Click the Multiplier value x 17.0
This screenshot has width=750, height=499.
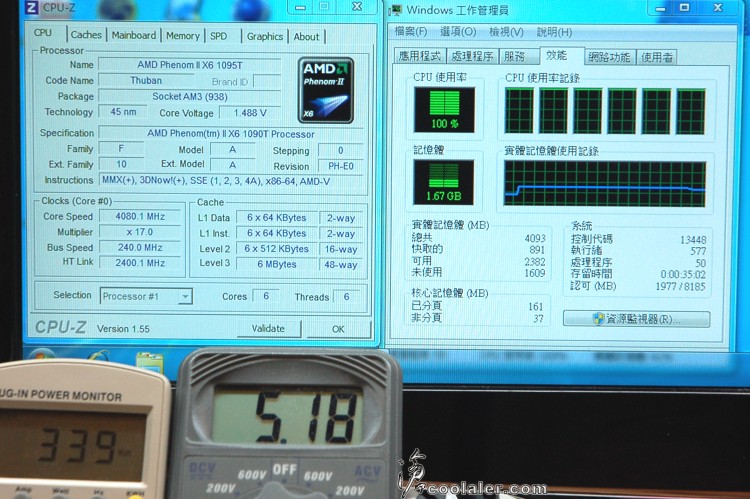point(140,232)
